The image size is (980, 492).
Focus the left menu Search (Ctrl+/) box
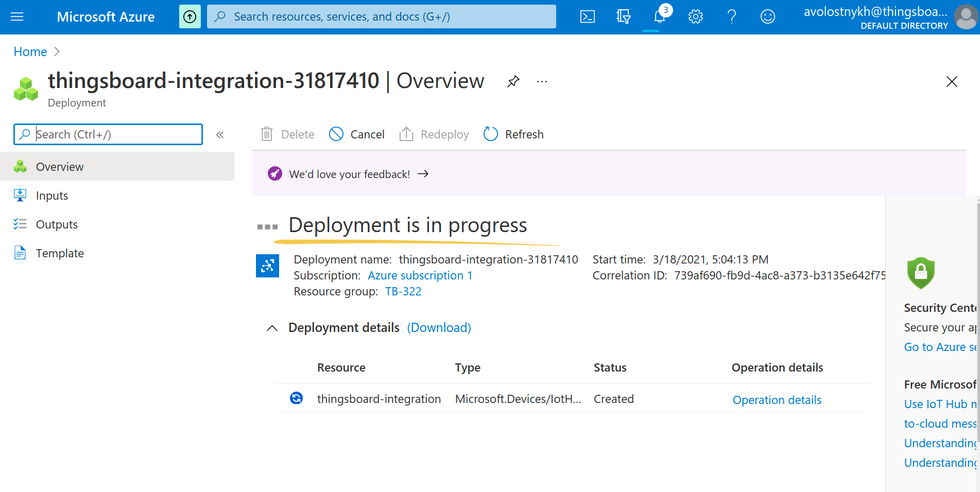pos(108,134)
